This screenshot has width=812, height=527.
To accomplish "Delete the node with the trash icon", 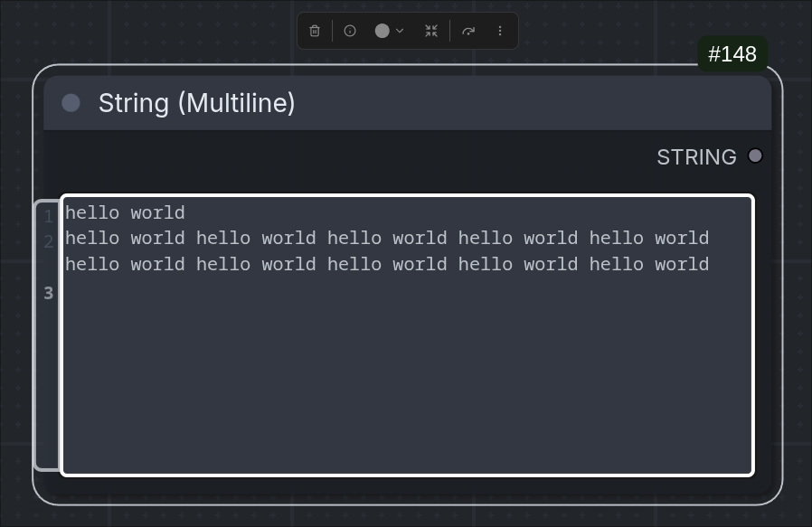I will tap(315, 31).
